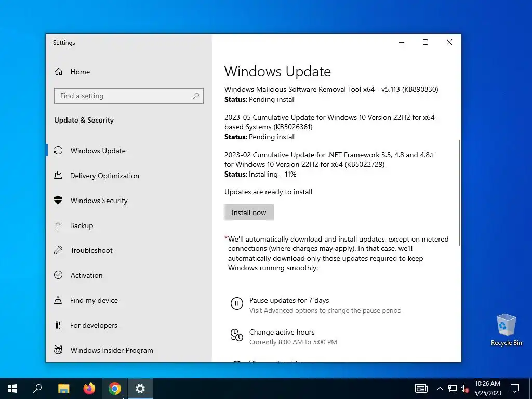532x399 pixels.
Task: Click the Install now button
Action: [249, 212]
